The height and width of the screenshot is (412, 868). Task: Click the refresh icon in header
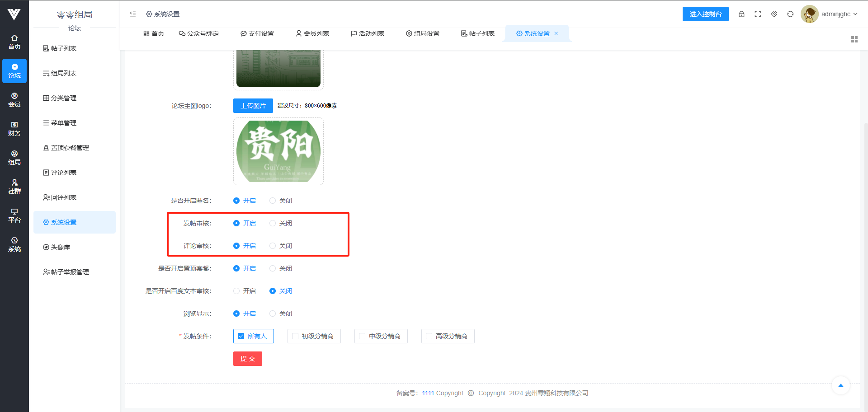[x=790, y=14]
